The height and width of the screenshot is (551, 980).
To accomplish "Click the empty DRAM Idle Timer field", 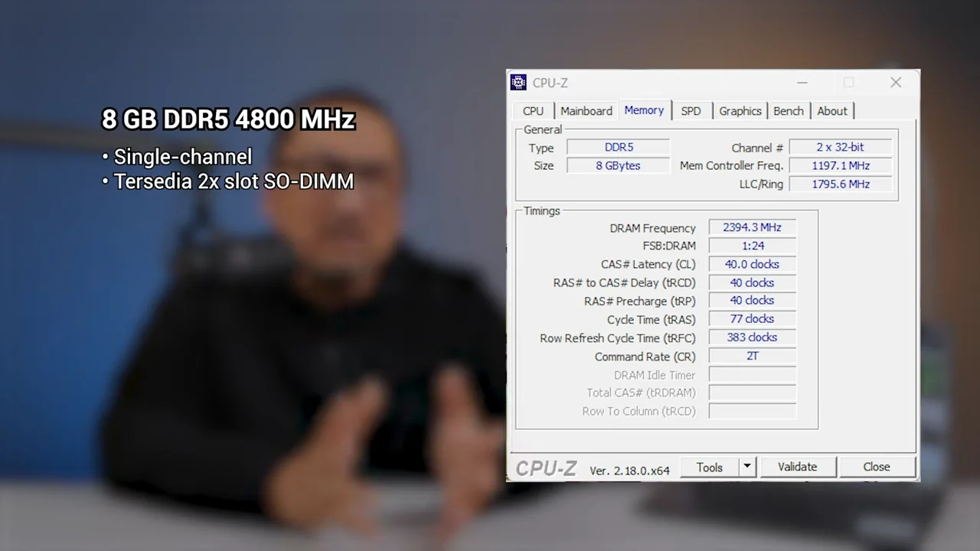I will pyautogui.click(x=751, y=374).
